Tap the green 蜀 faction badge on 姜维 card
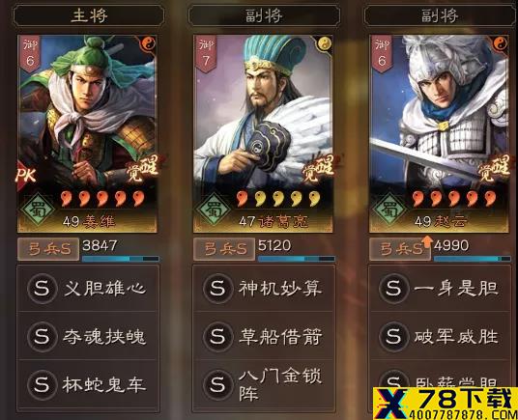The width and height of the screenshot is (518, 420). pyautogui.click(x=38, y=209)
